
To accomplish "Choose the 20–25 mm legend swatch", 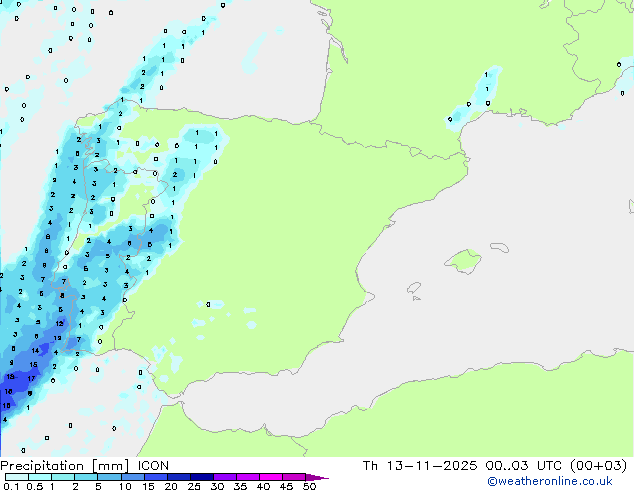I will [x=178, y=477].
